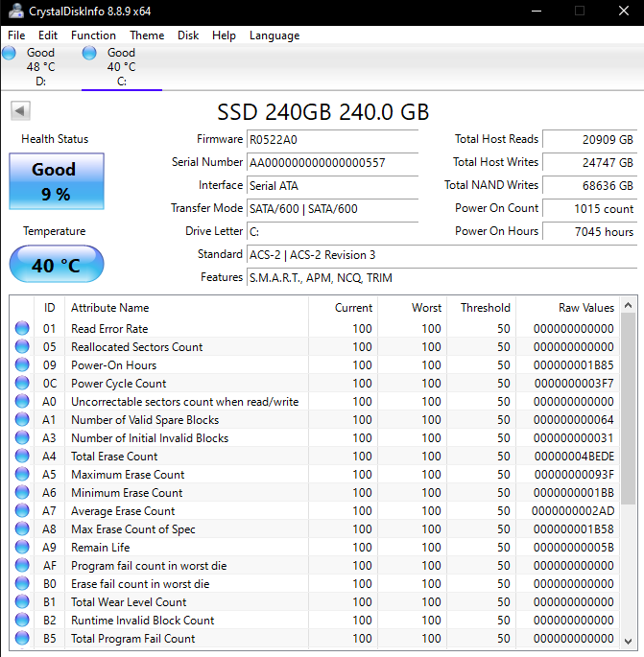Click Power On Hours value 7045 hours
Screen dimensions: 644x657
coord(590,231)
